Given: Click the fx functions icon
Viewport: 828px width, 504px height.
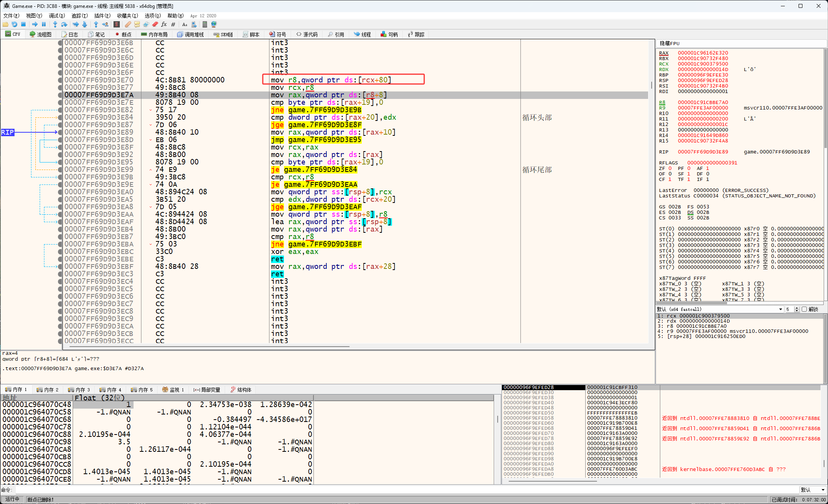Looking at the screenshot, I should click(x=164, y=24).
